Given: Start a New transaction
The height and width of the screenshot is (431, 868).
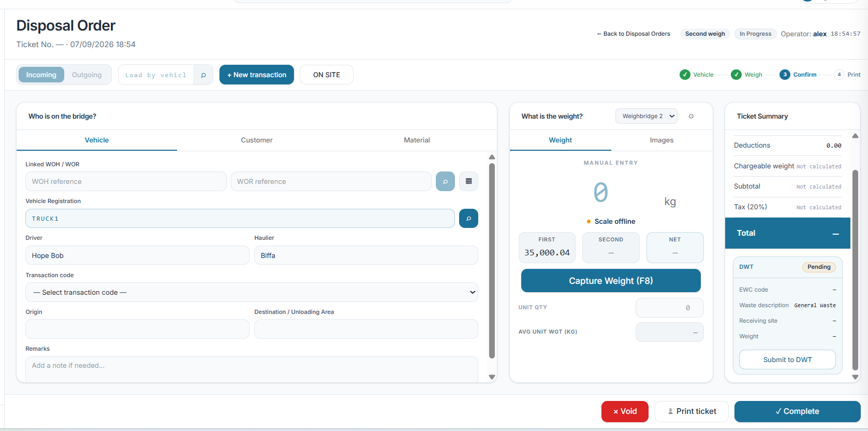Looking at the screenshot, I should [257, 75].
